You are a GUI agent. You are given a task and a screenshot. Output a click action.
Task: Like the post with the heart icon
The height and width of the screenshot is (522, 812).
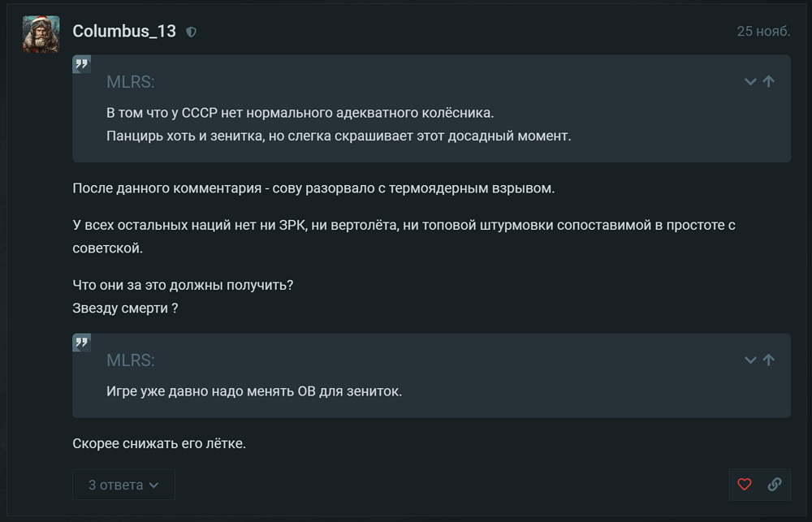click(745, 485)
